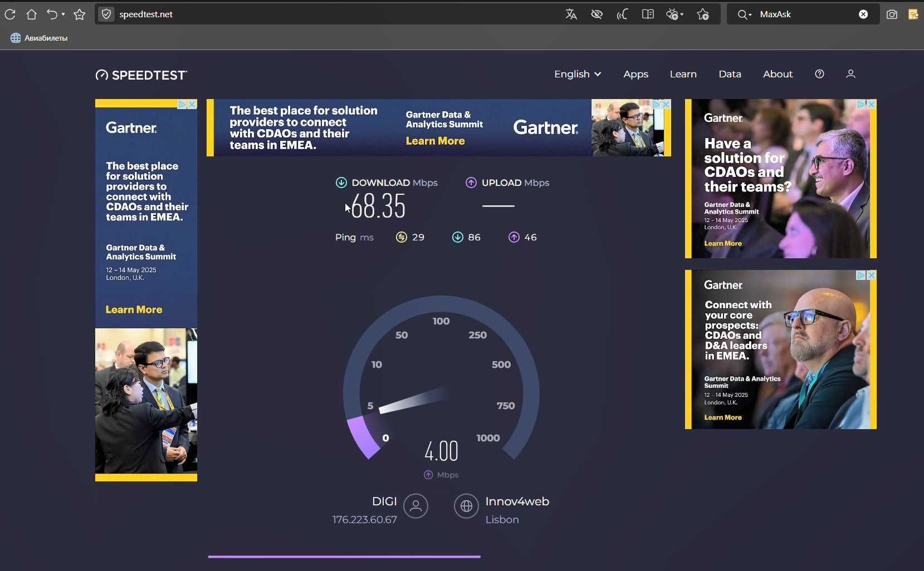
Task: Reload the page with the refresh icon
Action: pos(10,14)
